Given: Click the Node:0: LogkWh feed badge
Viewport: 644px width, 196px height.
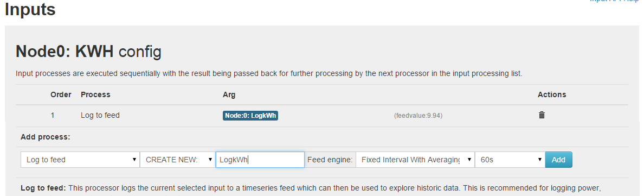Looking at the screenshot, I should pyautogui.click(x=250, y=116).
